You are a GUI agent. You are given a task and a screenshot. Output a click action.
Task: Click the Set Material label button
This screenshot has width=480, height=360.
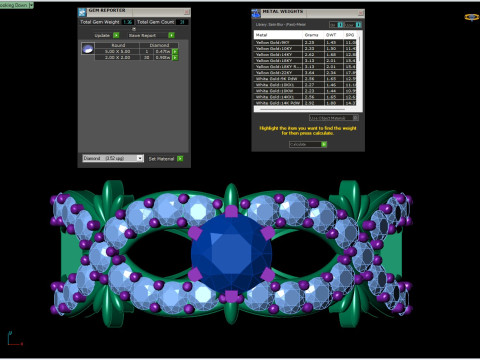pos(161,159)
